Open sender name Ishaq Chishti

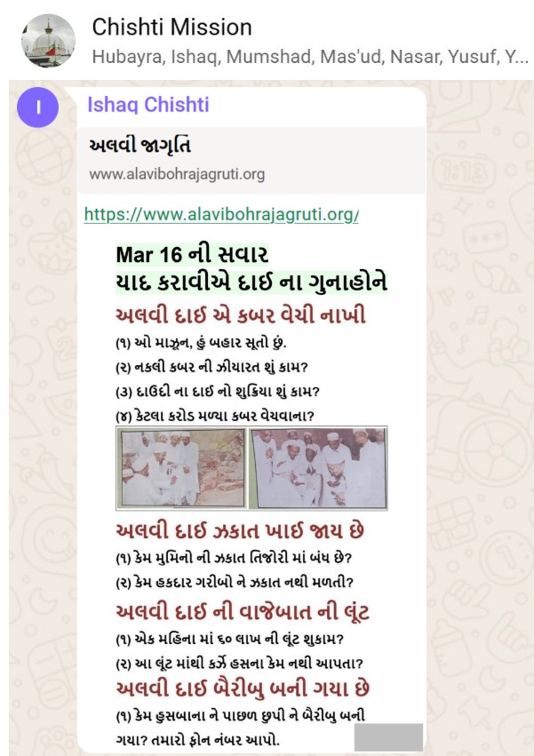pos(148,105)
